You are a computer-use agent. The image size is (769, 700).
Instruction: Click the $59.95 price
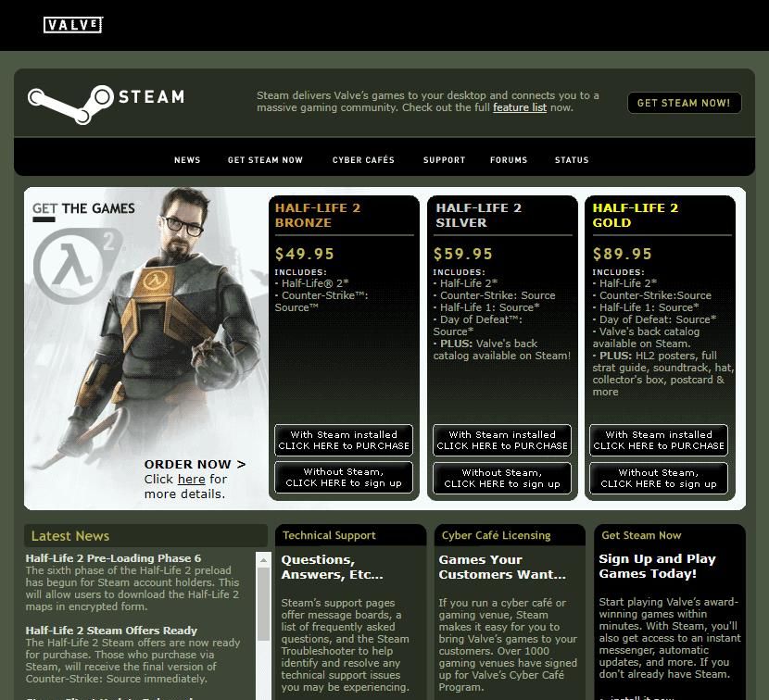462,254
